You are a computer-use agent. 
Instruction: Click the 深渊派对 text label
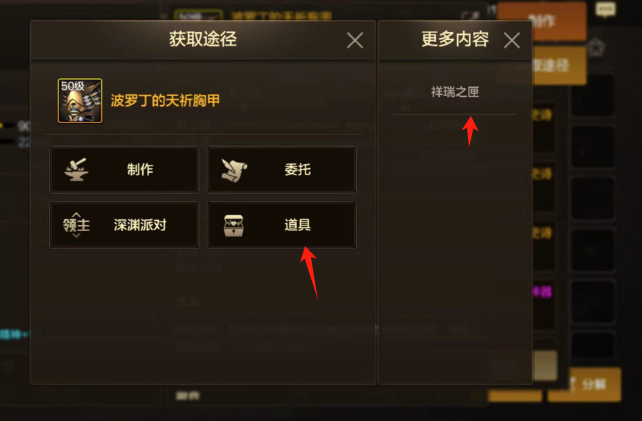[x=140, y=225]
